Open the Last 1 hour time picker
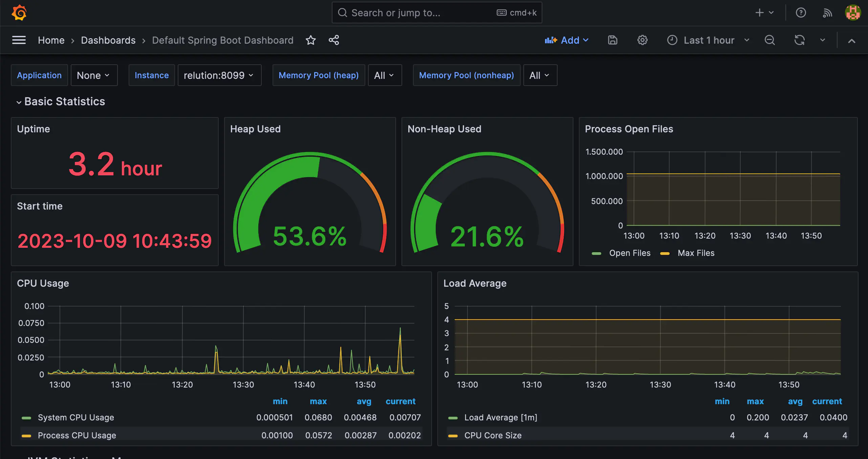 click(709, 40)
